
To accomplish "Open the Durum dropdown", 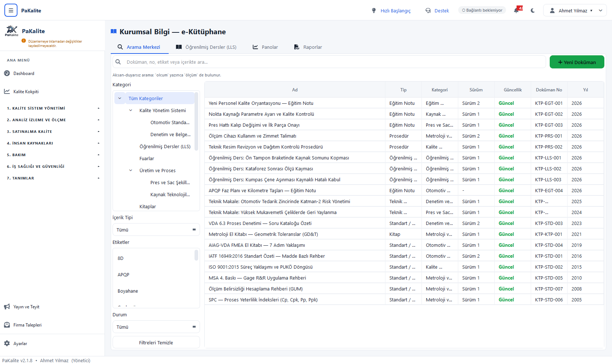I will pos(156,327).
